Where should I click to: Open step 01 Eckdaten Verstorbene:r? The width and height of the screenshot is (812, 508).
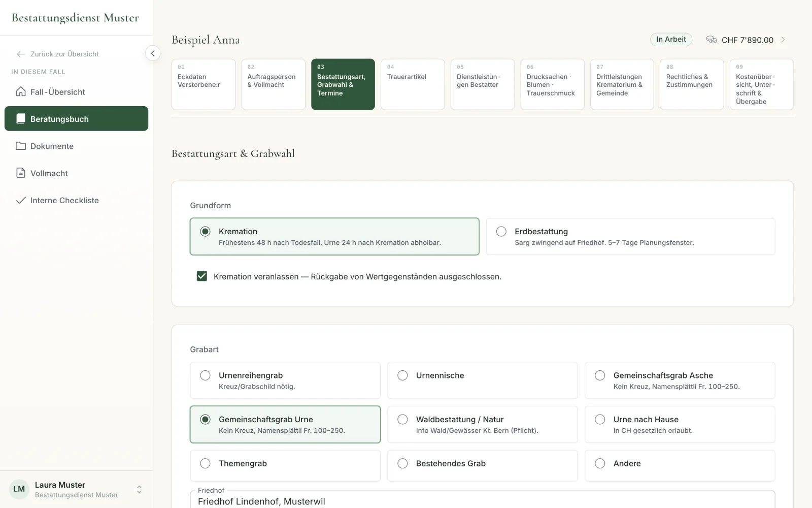click(204, 84)
